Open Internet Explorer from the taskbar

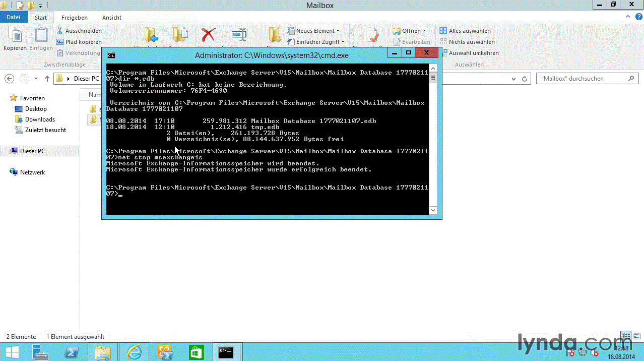[135, 352]
